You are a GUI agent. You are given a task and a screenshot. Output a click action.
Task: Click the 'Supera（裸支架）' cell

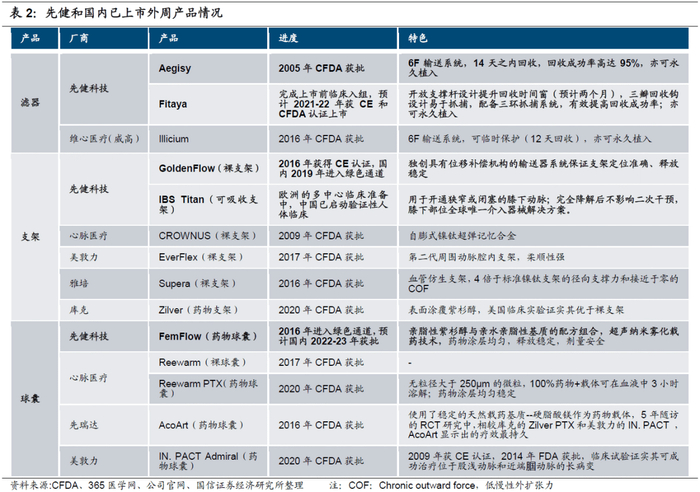pos(208,284)
